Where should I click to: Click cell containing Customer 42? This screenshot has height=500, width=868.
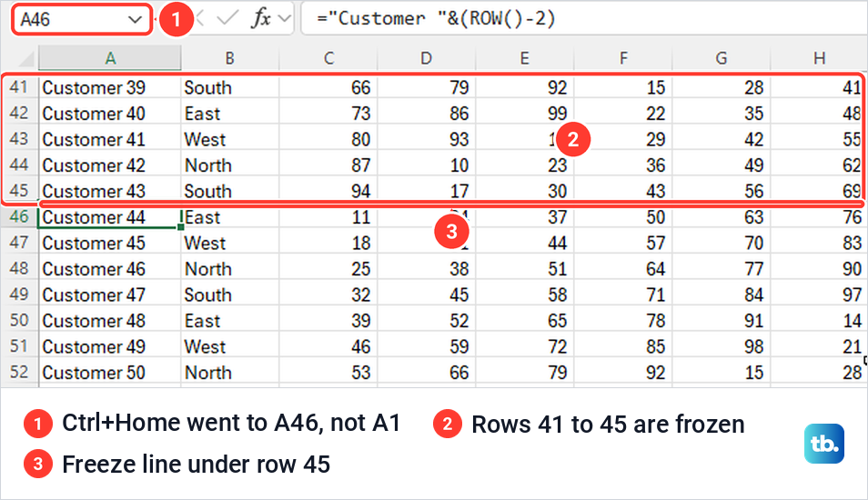pos(109,165)
